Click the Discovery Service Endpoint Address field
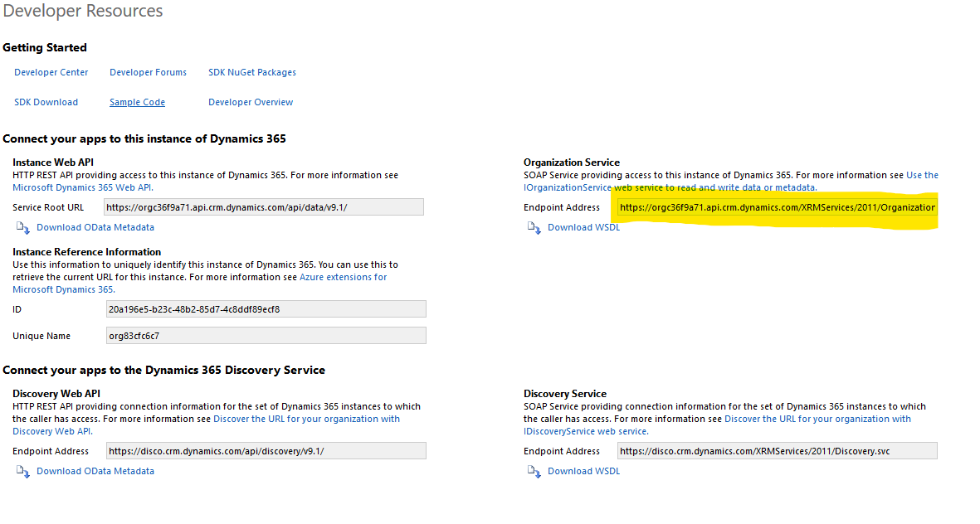 [x=777, y=451]
